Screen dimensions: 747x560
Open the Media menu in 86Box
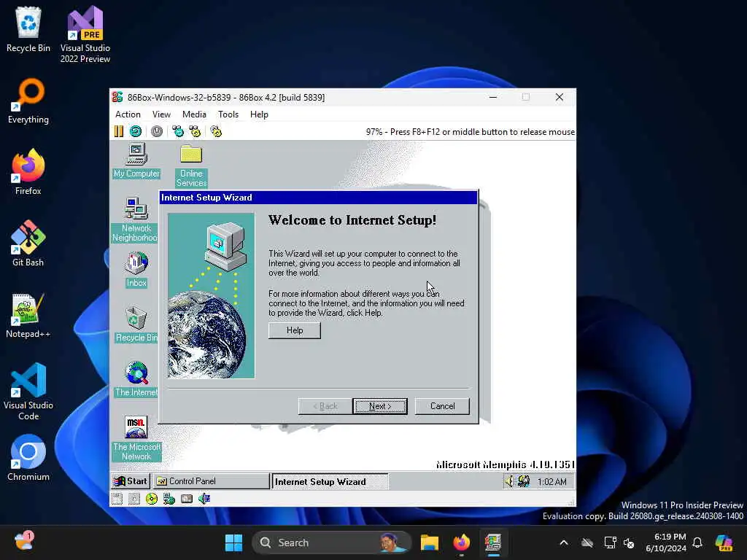tap(194, 114)
